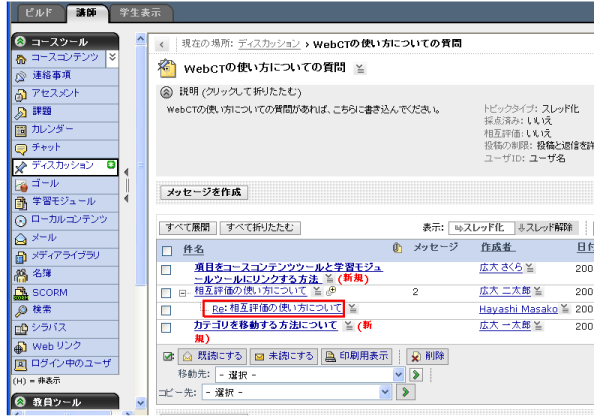Open the 検索 search tool
Screen dimensions: 600x416
[42, 309]
